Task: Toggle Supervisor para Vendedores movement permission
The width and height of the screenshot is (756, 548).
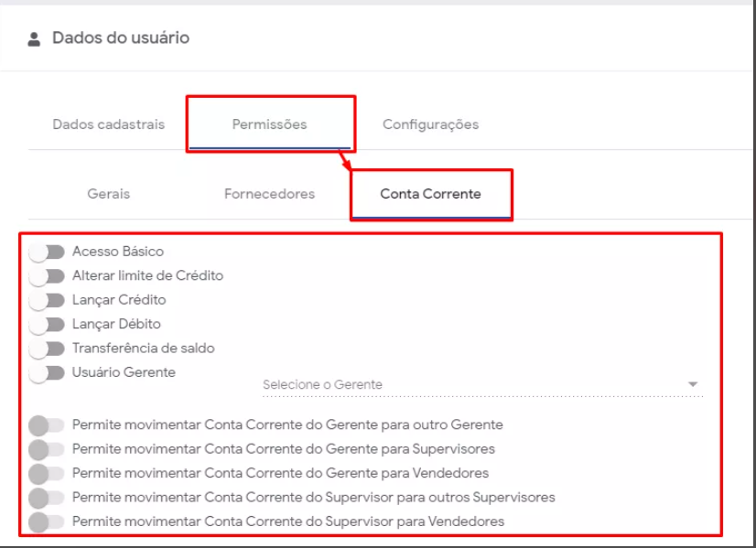Action: (x=47, y=522)
